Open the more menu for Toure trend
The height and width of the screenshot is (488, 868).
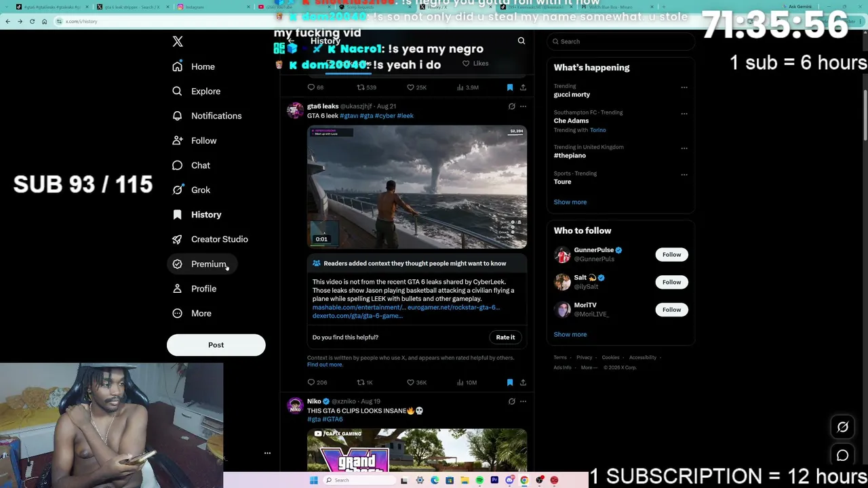[684, 175]
